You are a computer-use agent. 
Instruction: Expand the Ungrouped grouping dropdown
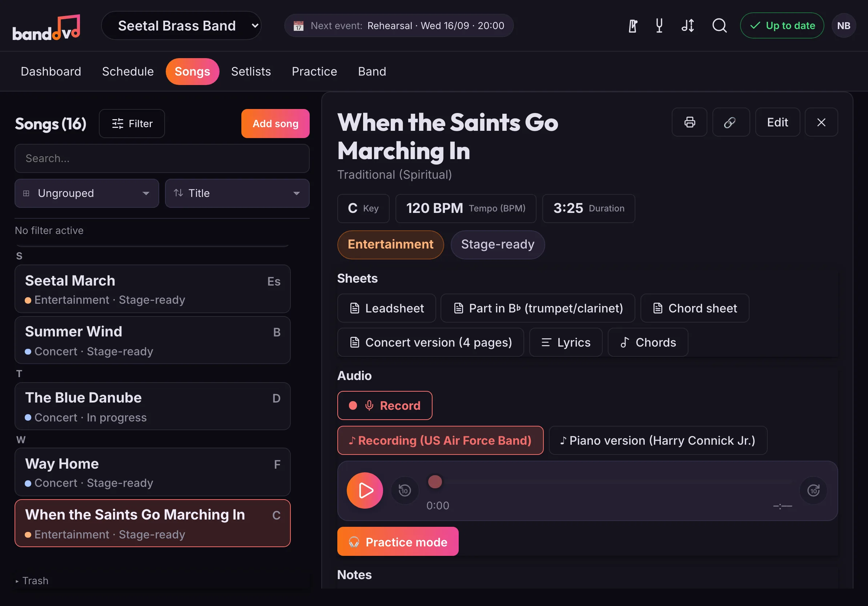pyautogui.click(x=87, y=193)
